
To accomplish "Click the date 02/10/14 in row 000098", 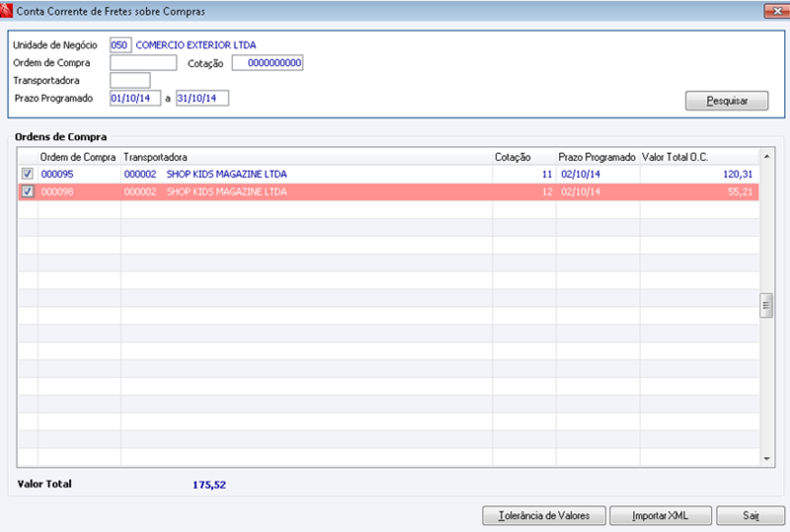I will [581, 191].
